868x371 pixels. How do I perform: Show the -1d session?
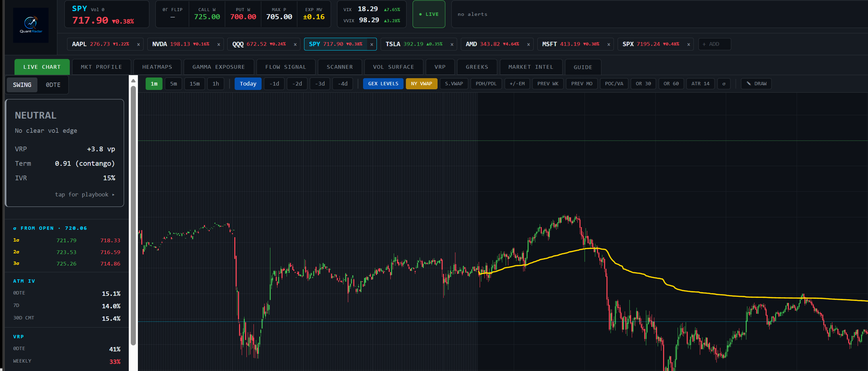[274, 84]
